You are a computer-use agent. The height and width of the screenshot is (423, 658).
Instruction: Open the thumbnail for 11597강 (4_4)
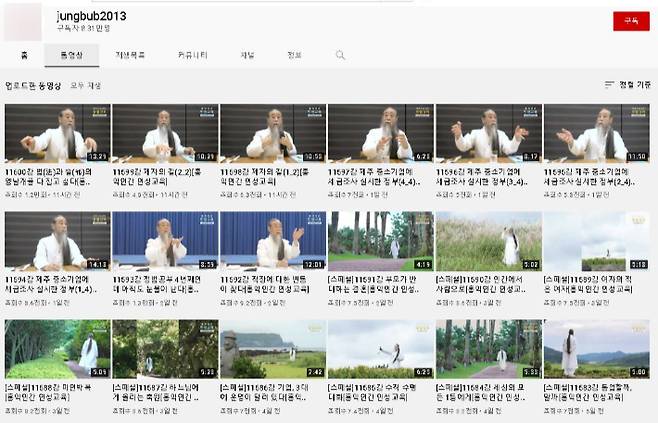click(x=381, y=133)
